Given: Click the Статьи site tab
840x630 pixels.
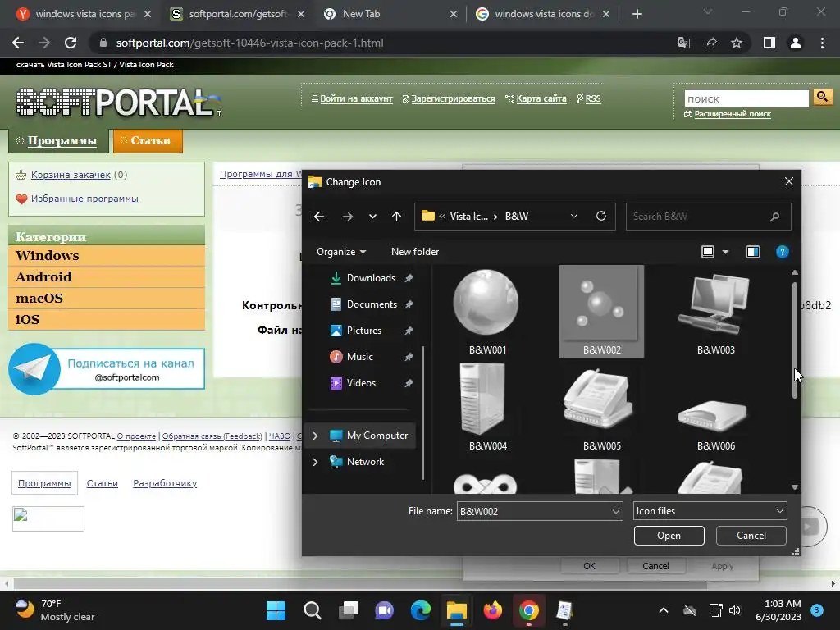Looking at the screenshot, I should (x=148, y=141).
